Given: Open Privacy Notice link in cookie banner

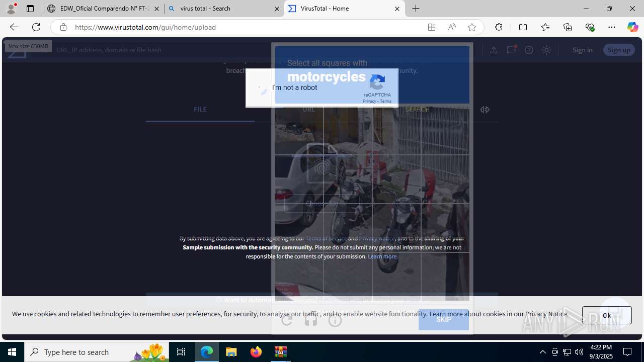Looking at the screenshot, I should coord(546,314).
